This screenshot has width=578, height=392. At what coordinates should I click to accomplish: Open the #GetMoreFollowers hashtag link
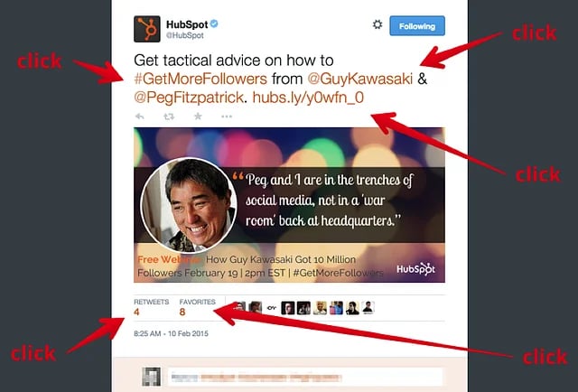pos(200,79)
